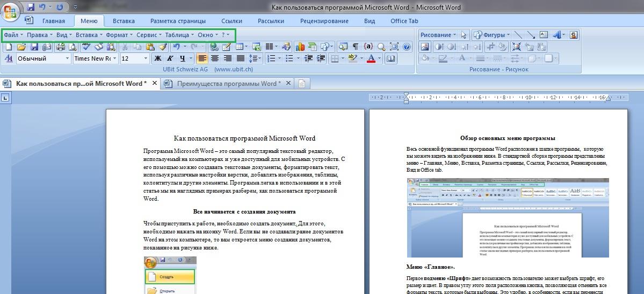The width and height of the screenshot is (644, 294).
Task: Click the Print icon in the toolbar
Action: click(60, 47)
